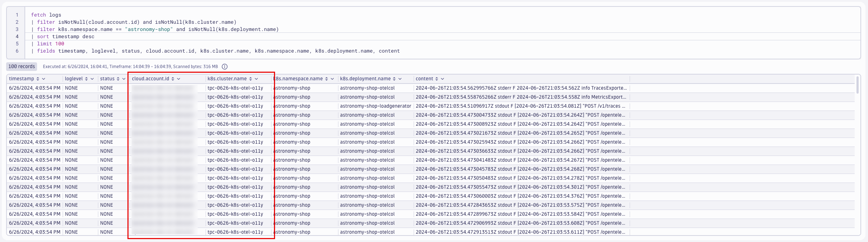
Task: Select content cell with 51096917Z POST /v1/traces
Action: point(521,106)
